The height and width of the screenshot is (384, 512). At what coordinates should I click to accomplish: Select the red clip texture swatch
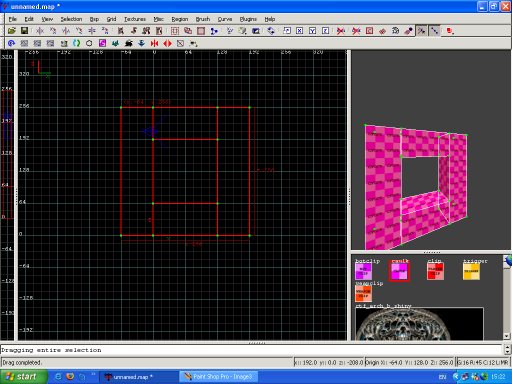(435, 271)
